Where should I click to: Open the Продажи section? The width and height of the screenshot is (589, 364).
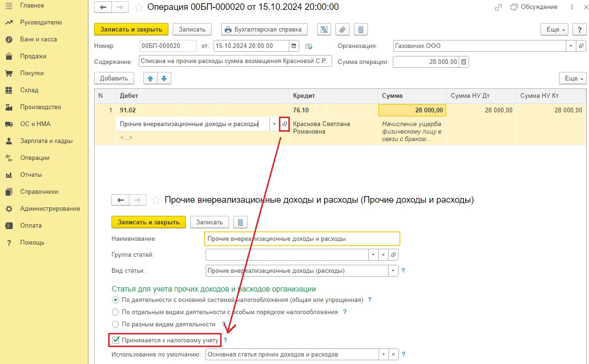33,56
